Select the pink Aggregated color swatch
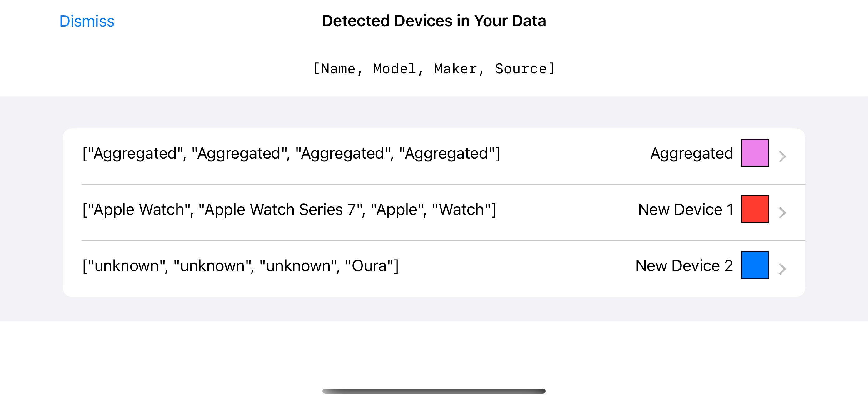The height and width of the screenshot is (401, 868). [755, 153]
